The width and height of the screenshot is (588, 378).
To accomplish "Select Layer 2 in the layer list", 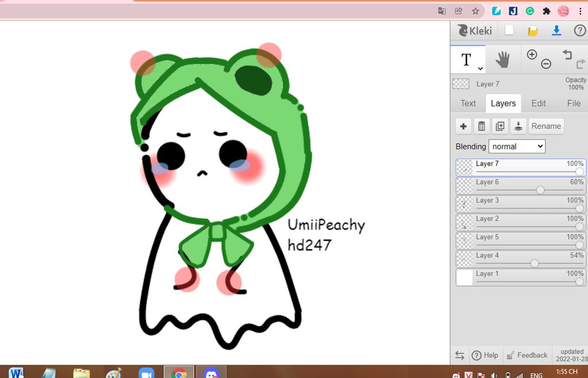I will click(521, 223).
